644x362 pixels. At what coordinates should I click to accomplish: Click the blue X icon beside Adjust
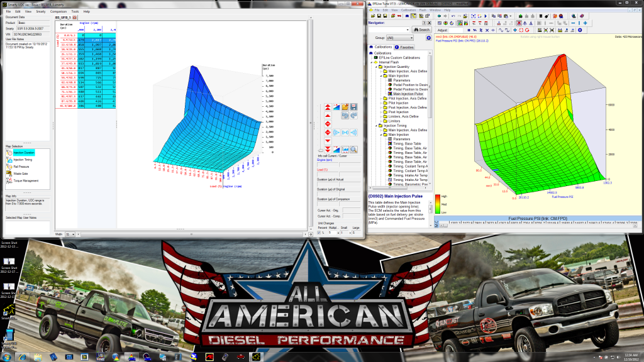pos(487,30)
